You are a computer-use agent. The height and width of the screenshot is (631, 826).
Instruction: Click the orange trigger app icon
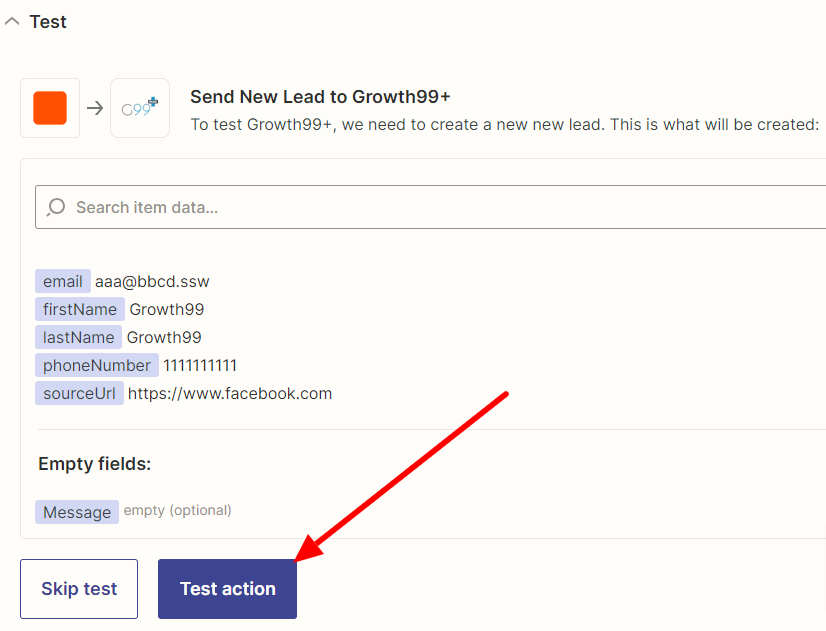point(50,108)
